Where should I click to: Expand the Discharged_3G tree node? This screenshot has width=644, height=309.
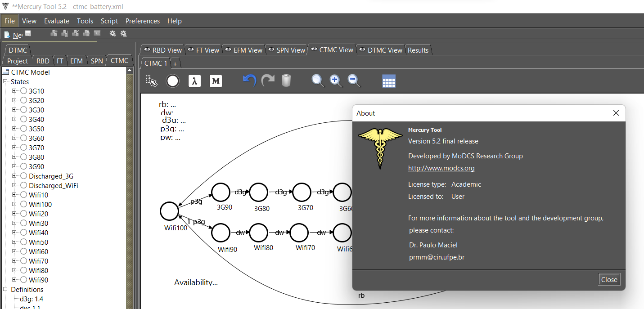[14, 176]
